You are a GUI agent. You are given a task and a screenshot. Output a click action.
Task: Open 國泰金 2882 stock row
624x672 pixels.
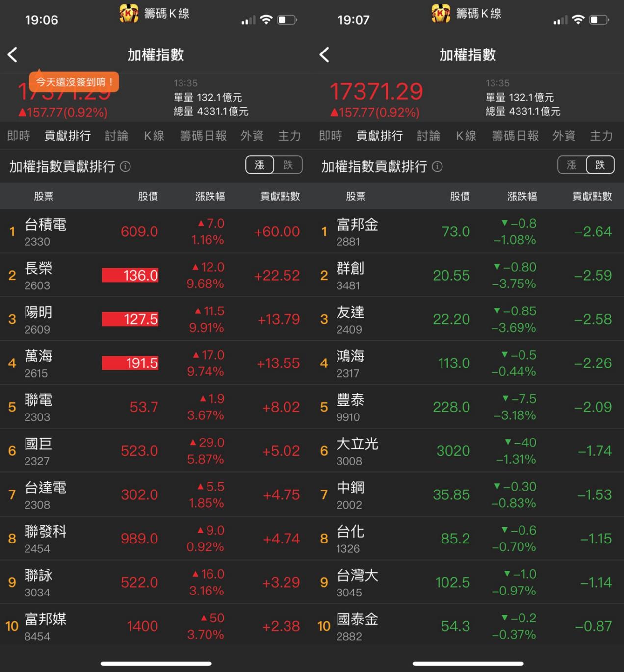pos(468,626)
